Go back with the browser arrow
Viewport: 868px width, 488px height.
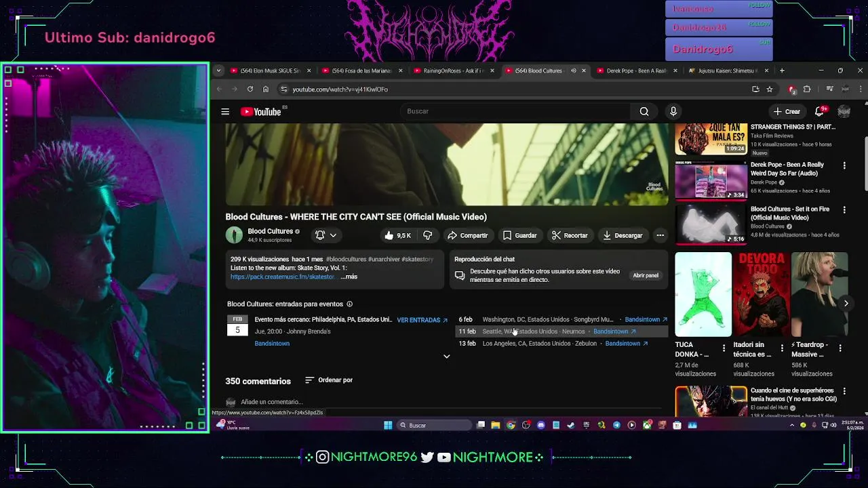[219, 89]
